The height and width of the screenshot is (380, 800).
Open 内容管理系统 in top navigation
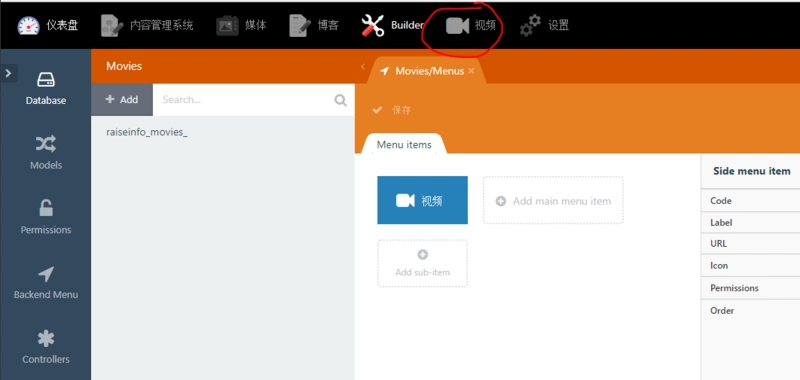147,25
